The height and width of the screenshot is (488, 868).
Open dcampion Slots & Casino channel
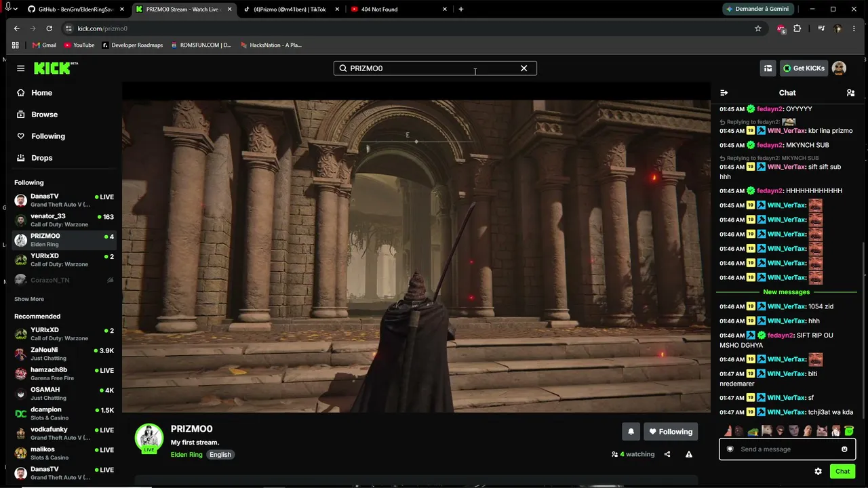point(64,413)
